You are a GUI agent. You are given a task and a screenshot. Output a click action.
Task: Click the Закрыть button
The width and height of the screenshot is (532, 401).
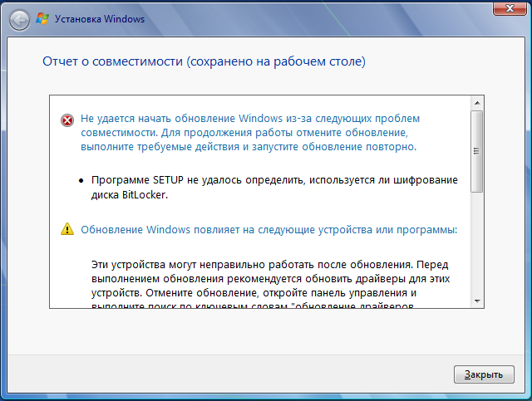coord(484,374)
